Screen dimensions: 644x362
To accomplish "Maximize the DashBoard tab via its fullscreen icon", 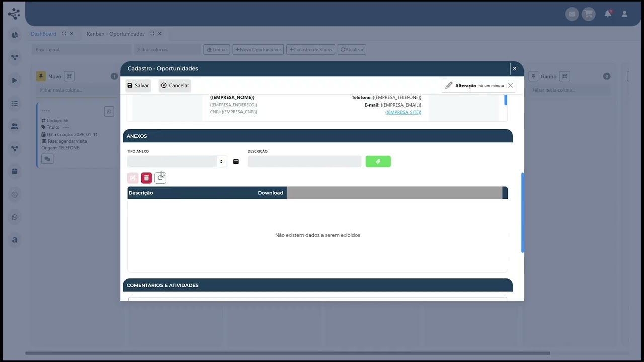I will [64, 34].
